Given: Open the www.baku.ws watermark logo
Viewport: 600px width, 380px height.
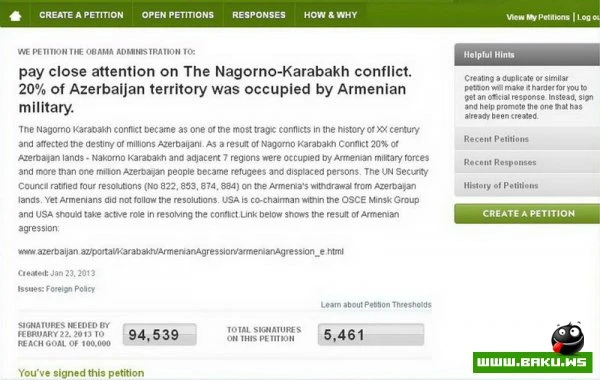Looking at the screenshot, I should (x=532, y=362).
